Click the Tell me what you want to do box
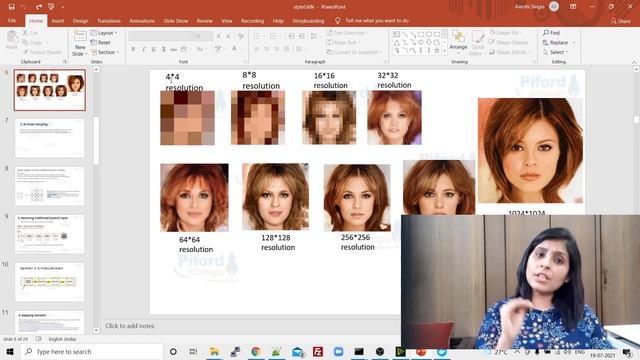 372,20
